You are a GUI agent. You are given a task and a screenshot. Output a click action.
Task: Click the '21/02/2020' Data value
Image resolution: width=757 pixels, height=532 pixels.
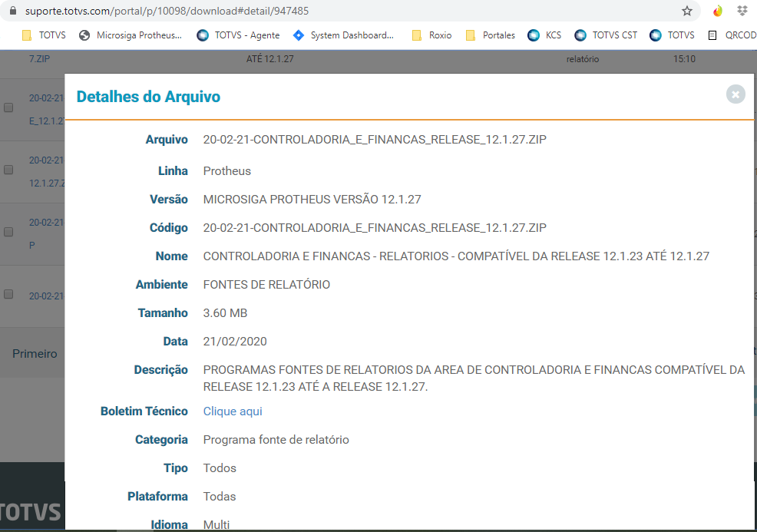pos(235,342)
